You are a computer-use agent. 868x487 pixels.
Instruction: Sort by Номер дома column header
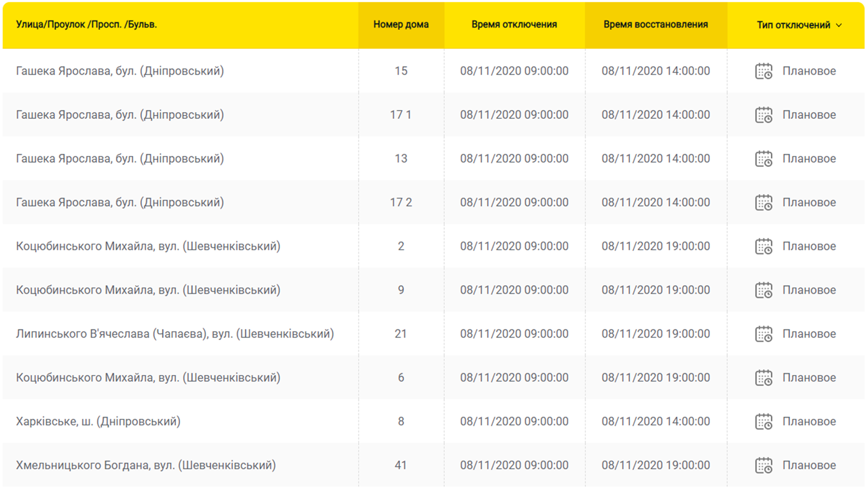(x=401, y=24)
